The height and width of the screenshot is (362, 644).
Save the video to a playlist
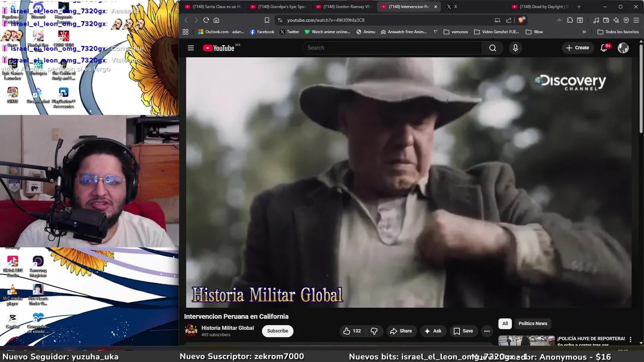click(x=463, y=331)
